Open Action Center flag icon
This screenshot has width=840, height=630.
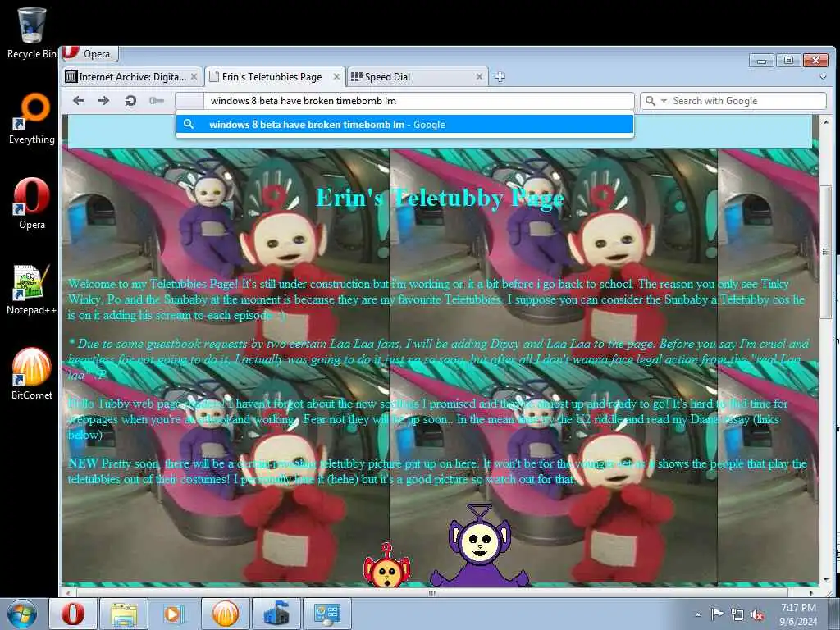tap(717, 614)
